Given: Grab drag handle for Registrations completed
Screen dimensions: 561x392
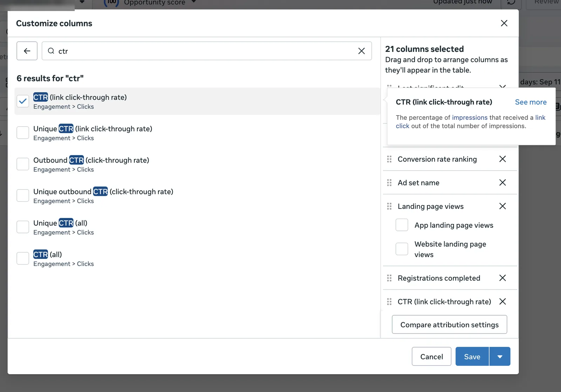Looking at the screenshot, I should (389, 278).
